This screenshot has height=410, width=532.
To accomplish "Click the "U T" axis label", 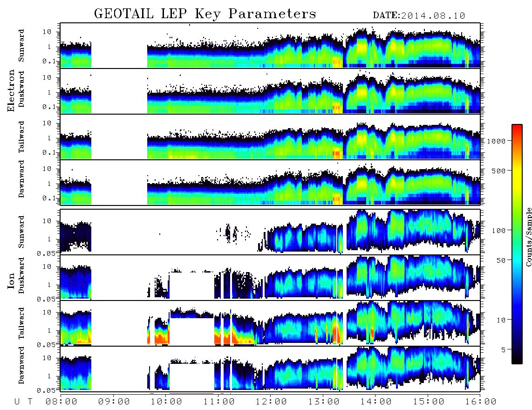I will pyautogui.click(x=23, y=402).
